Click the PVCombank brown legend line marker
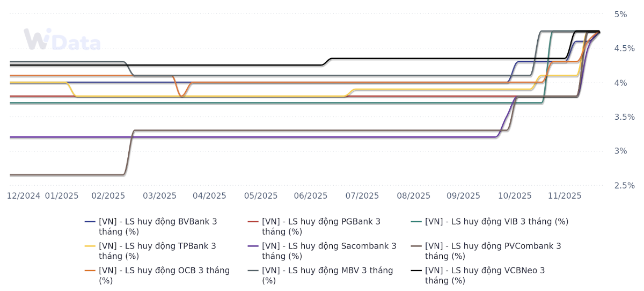Viewport: 644px width, 291px height. [416, 246]
